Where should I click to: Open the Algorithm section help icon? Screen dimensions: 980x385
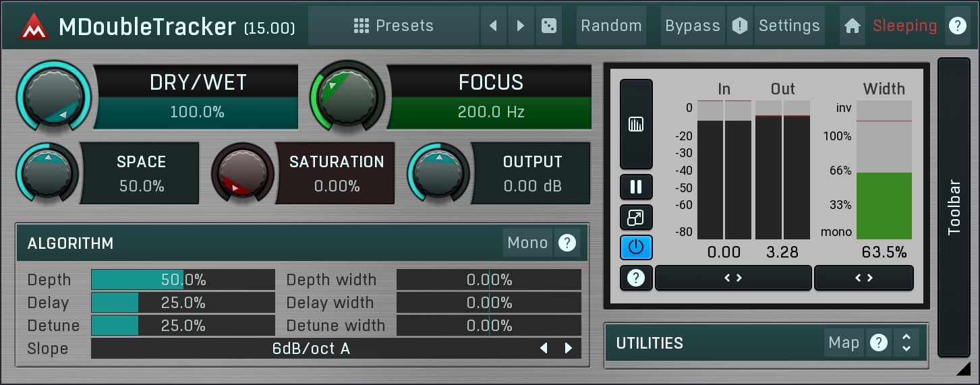click(x=567, y=243)
